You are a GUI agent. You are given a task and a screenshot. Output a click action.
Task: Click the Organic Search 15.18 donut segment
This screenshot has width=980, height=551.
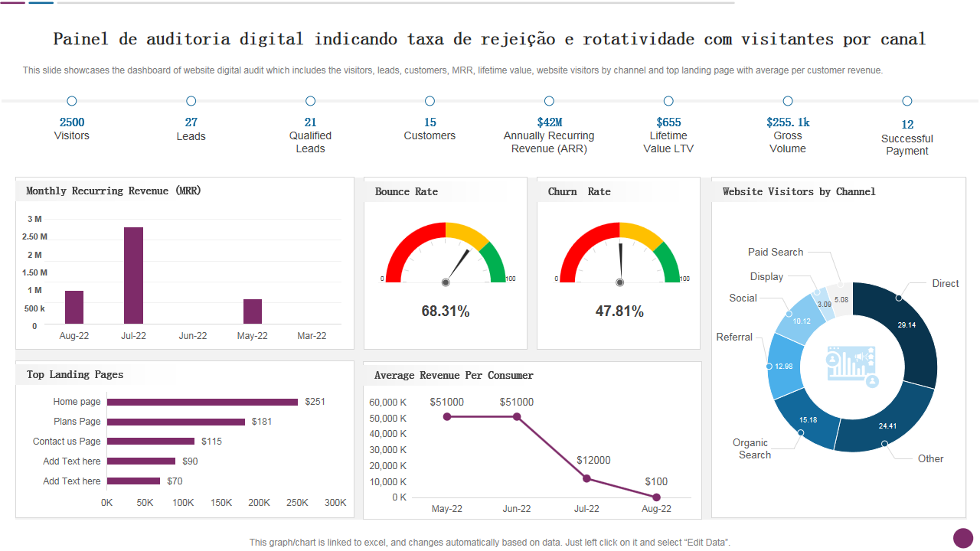(x=808, y=419)
